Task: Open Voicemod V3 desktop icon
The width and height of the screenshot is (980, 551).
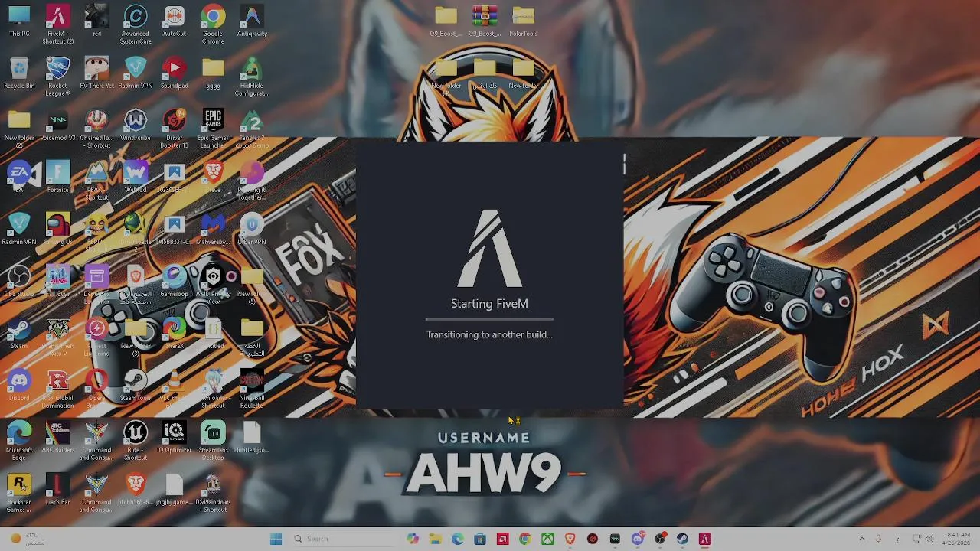Action: tap(58, 126)
